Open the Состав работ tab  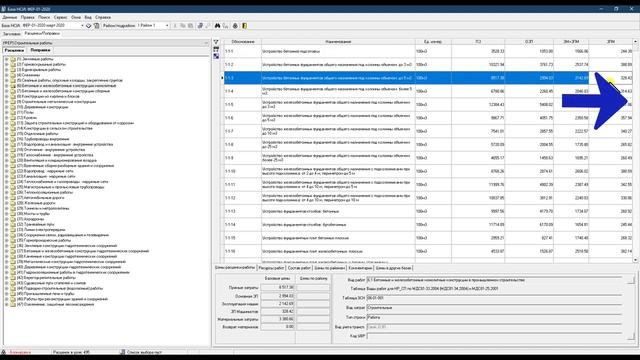tap(299, 268)
